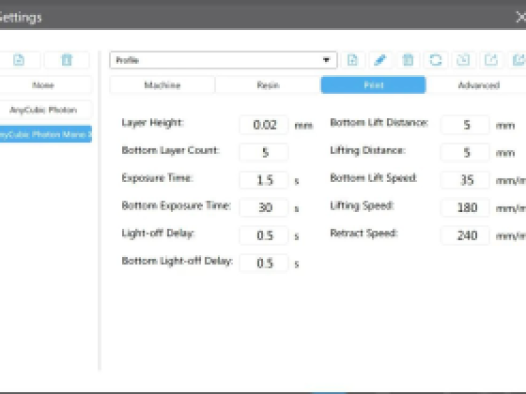Click the Layer Height value field
This screenshot has width=526, height=394.
pos(264,125)
